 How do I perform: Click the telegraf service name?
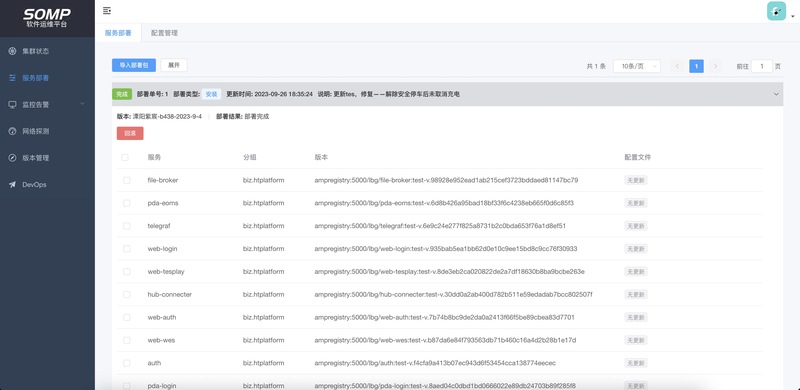coord(159,226)
